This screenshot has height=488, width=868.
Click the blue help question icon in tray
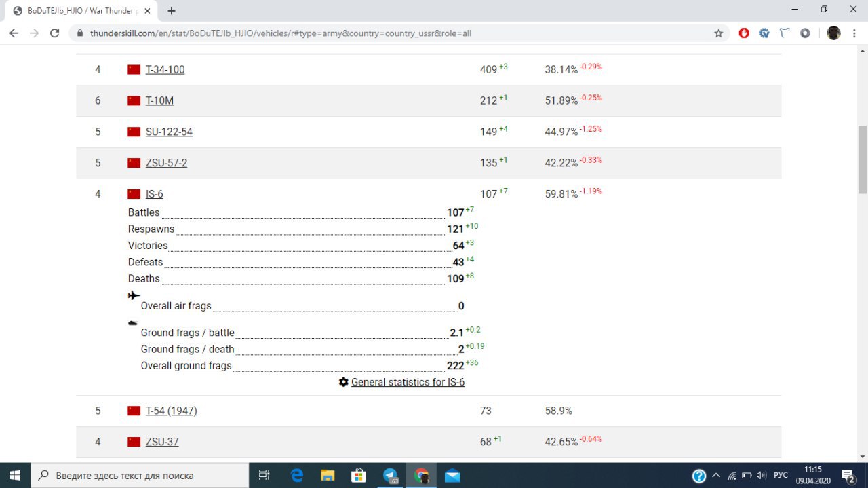699,476
